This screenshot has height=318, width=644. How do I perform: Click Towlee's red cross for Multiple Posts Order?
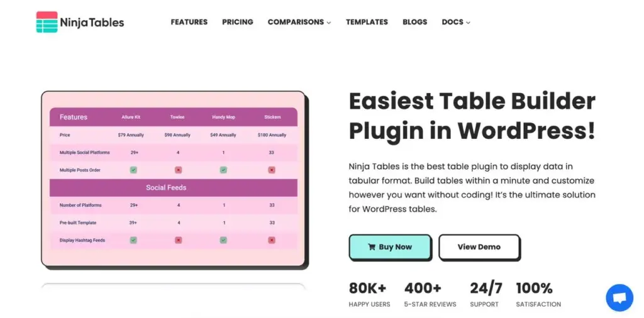point(179,170)
